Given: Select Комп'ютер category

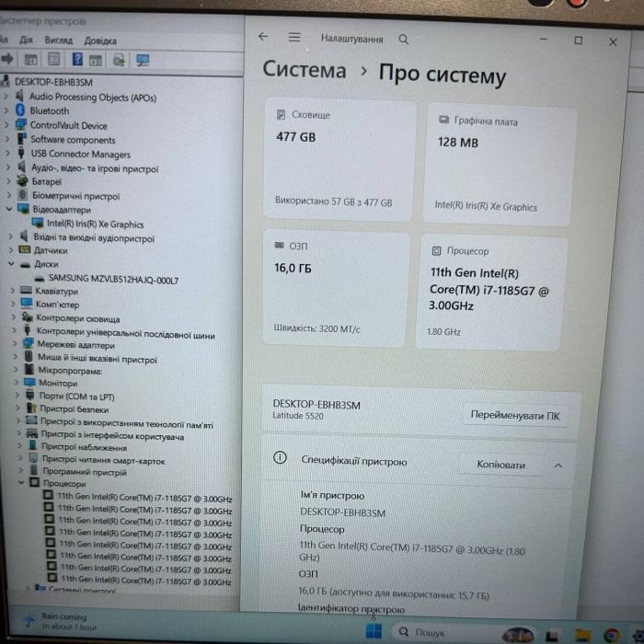Looking at the screenshot, I should [57, 305].
